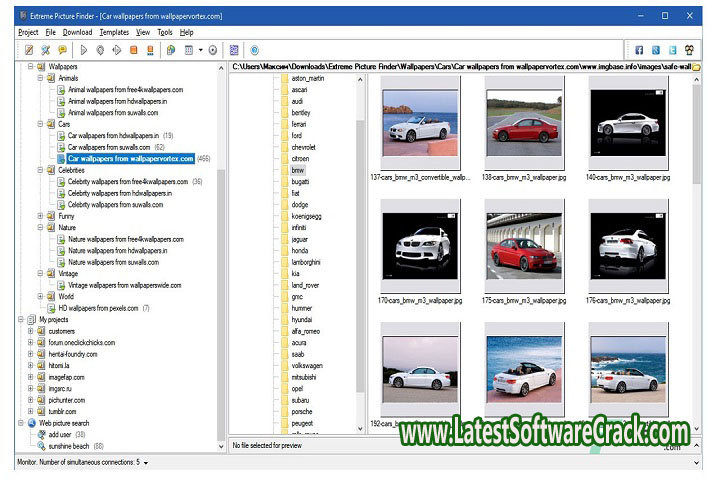Open the Tools menu

(164, 32)
